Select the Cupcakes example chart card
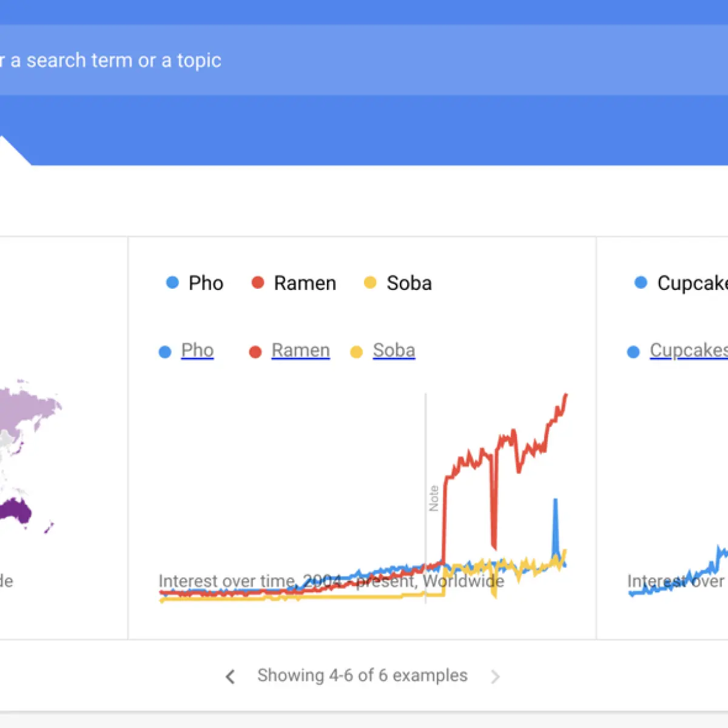Viewport: 728px width, 728px height. 662,438
